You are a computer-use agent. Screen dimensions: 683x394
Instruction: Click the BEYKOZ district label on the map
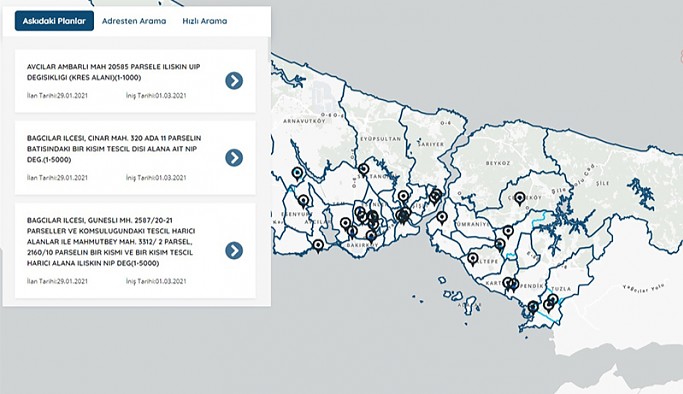[x=498, y=163]
